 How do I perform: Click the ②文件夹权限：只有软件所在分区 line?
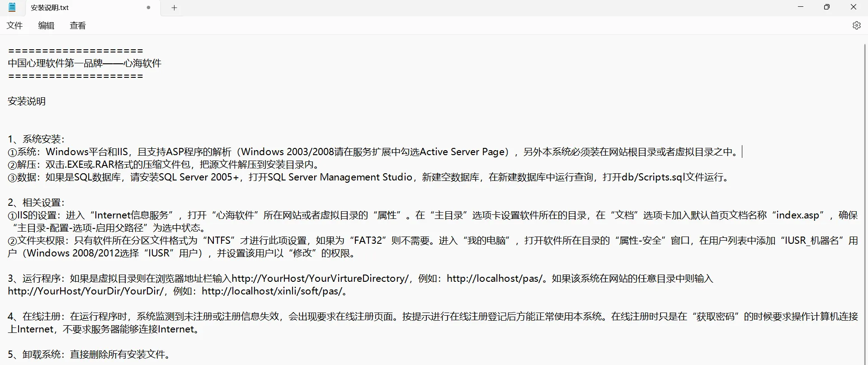(x=433, y=241)
